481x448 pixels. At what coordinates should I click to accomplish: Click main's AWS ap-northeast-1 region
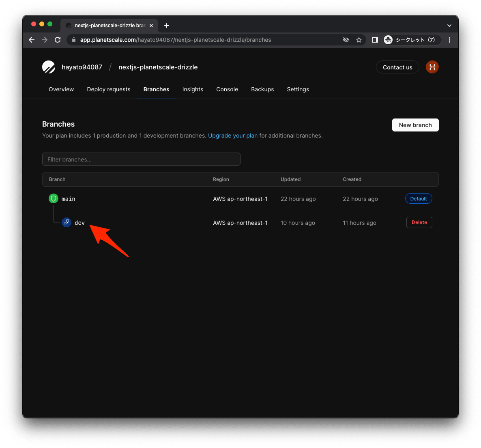[240, 199]
